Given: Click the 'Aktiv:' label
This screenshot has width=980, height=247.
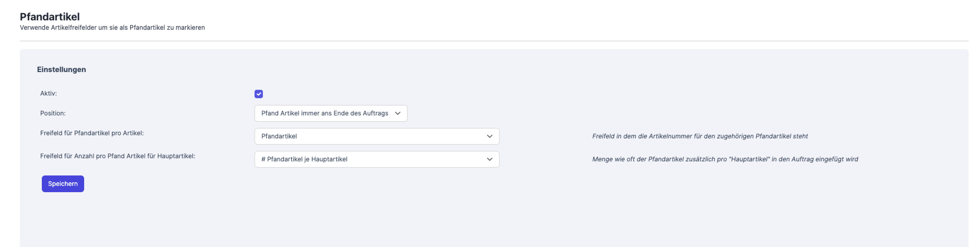Looking at the screenshot, I should [48, 93].
